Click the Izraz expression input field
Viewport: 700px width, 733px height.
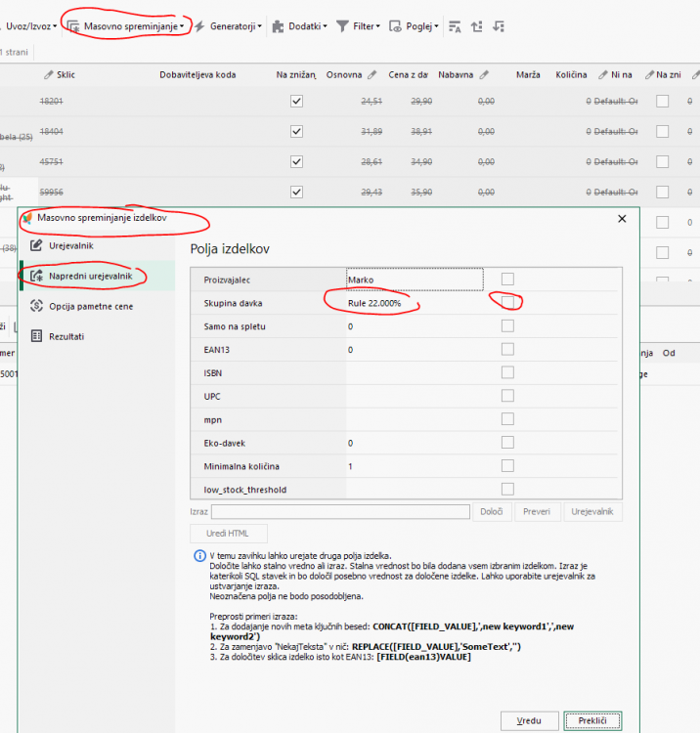coord(339,511)
